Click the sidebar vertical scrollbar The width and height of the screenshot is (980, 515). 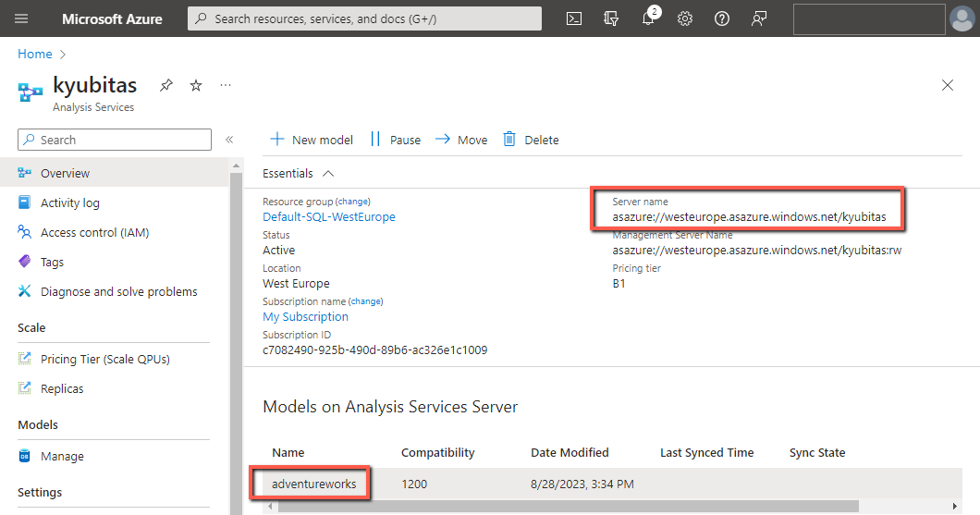[236, 344]
